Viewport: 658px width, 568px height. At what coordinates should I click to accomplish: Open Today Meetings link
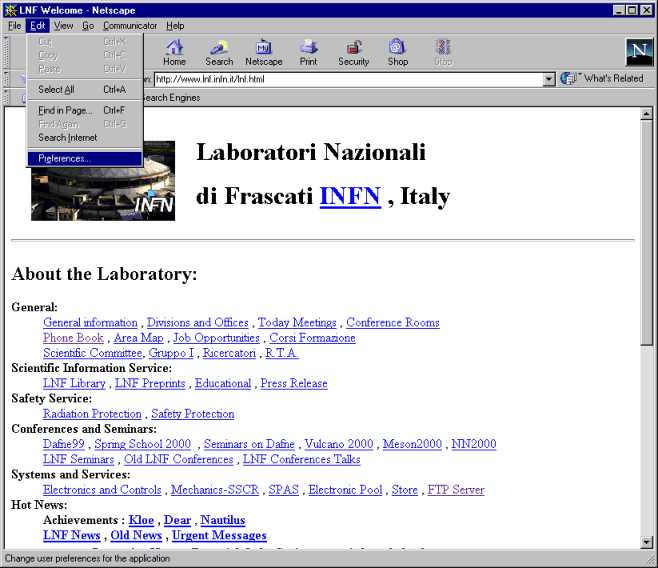point(297,323)
